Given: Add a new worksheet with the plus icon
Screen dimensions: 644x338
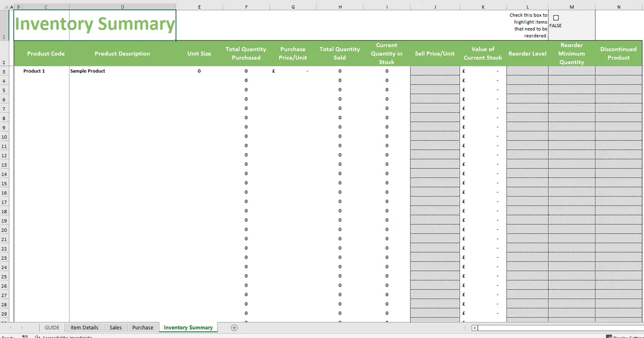Looking at the screenshot, I should click(233, 327).
